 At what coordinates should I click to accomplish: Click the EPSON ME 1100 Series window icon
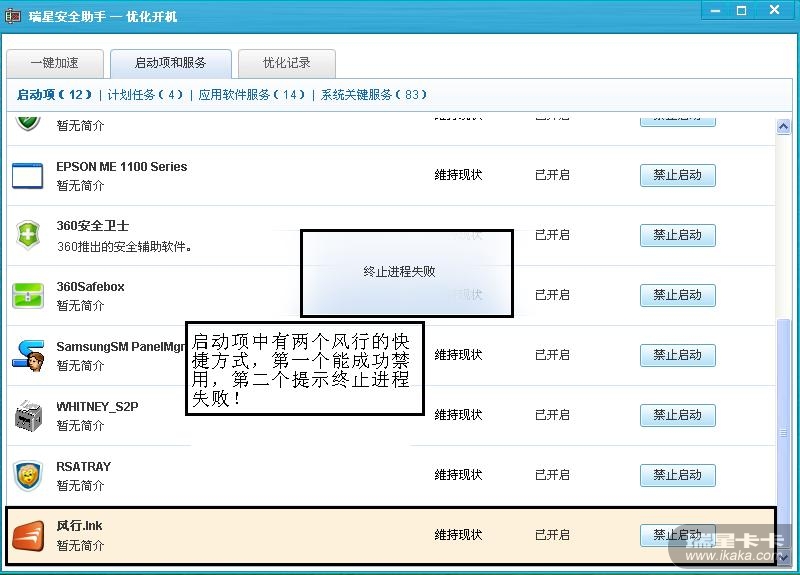[x=27, y=176]
